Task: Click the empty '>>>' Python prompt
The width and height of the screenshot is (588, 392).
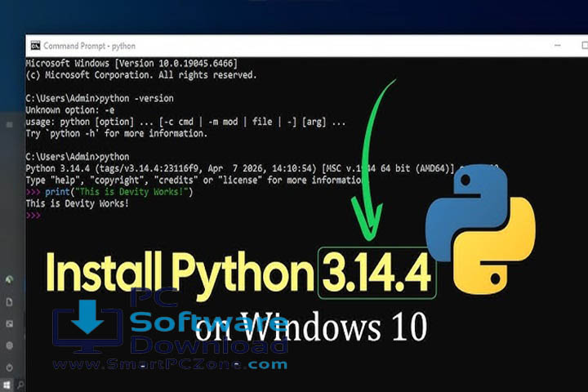Action: (x=33, y=216)
